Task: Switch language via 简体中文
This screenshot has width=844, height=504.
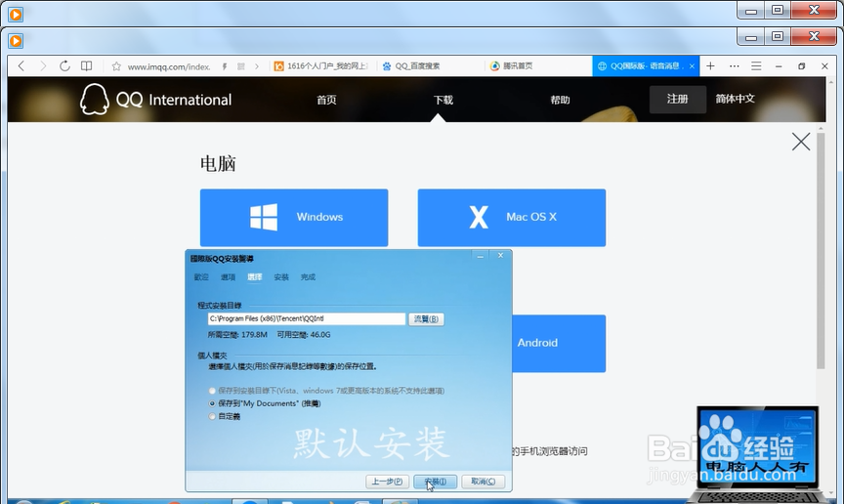Action: (735, 99)
